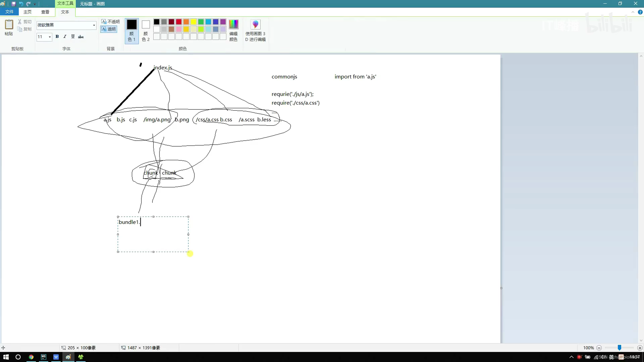Pick the yellow color swatch
This screenshot has width=644, height=362.
(x=193, y=22)
